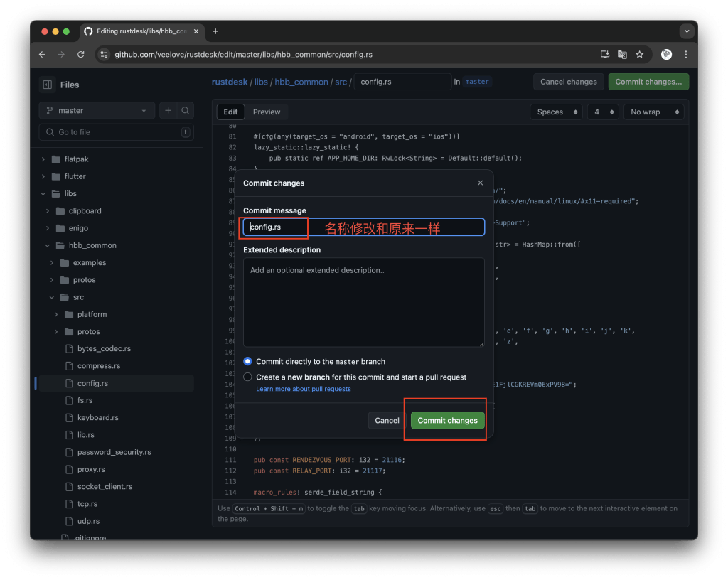The width and height of the screenshot is (728, 580).
Task: Choose 'Create a new branch' for this commit
Action: [x=247, y=377]
